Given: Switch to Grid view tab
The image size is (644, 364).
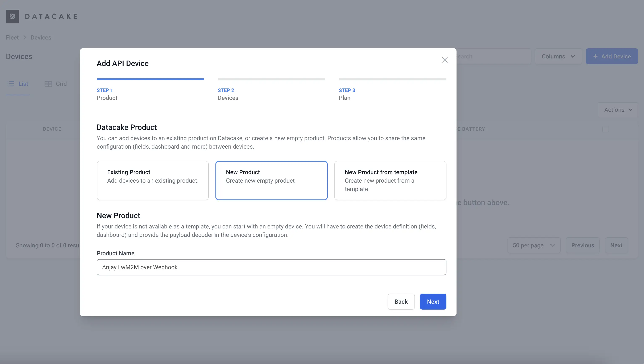Looking at the screenshot, I should 55,84.
